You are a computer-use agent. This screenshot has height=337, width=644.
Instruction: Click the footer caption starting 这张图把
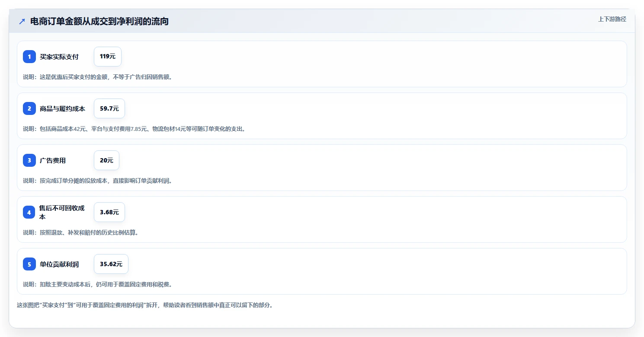pos(144,305)
